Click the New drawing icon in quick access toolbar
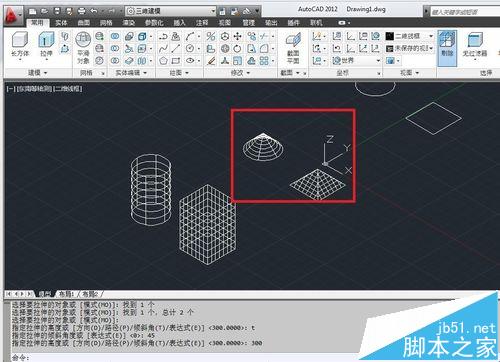 [x=32, y=12]
